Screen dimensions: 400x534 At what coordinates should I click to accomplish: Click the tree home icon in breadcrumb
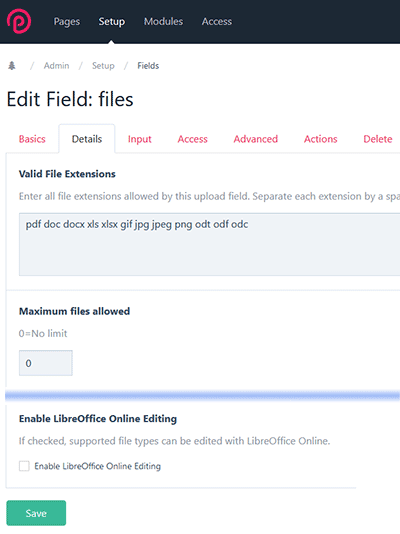12,65
